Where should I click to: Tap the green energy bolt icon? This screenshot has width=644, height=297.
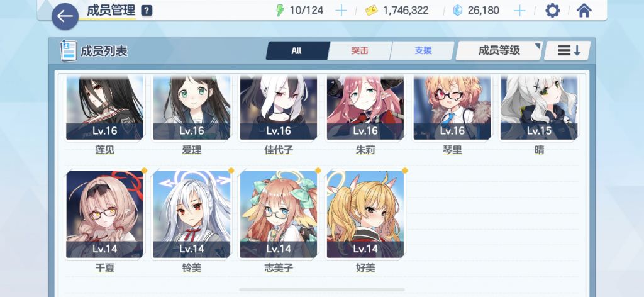[280, 11]
